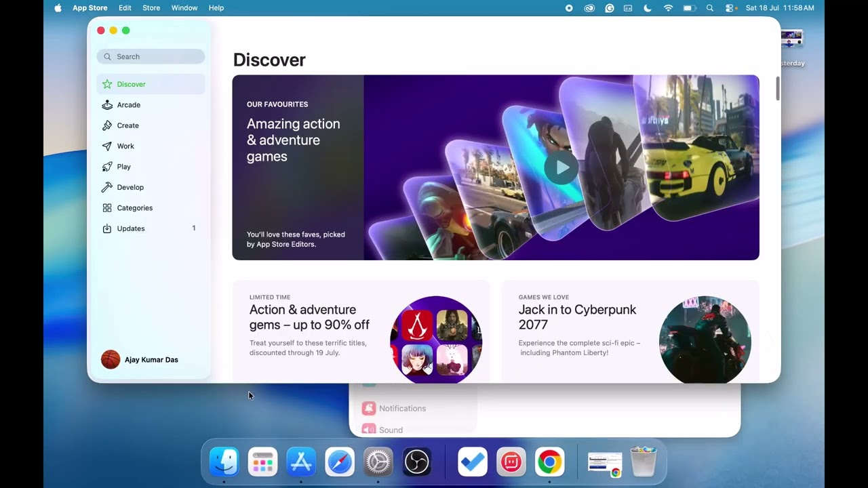Open the Wi-Fi status menu
Screen dimensions: 868x488
point(668,8)
